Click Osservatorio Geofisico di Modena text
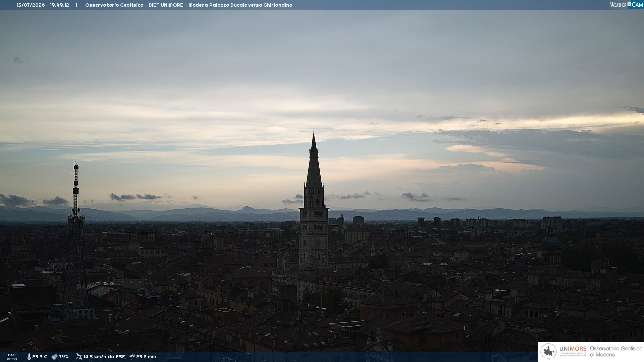644x362 pixels. (616, 352)
